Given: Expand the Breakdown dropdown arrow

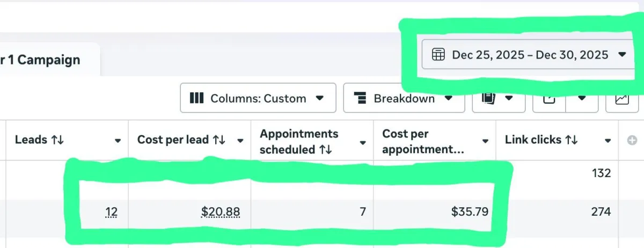Looking at the screenshot, I should (x=449, y=98).
